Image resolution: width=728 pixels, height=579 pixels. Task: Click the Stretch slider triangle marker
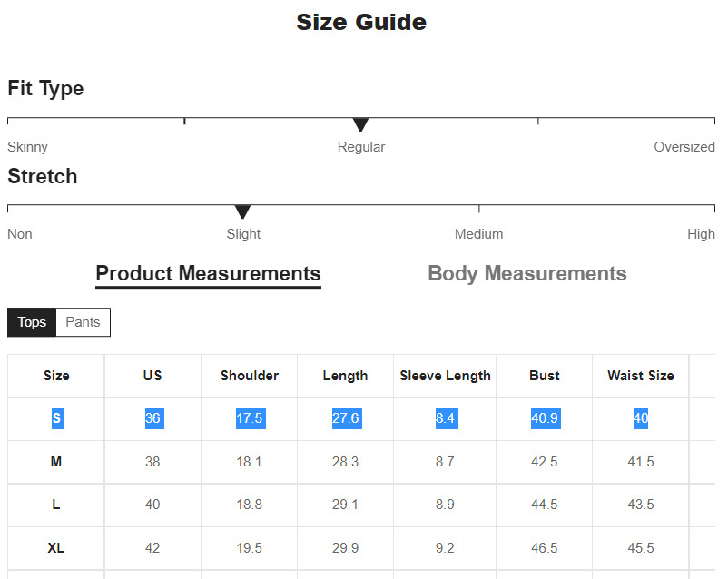pos(242,211)
